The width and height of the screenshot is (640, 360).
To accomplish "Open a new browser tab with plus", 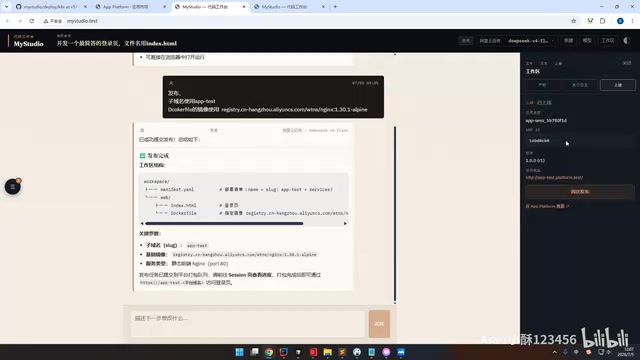I will tap(335, 7).
